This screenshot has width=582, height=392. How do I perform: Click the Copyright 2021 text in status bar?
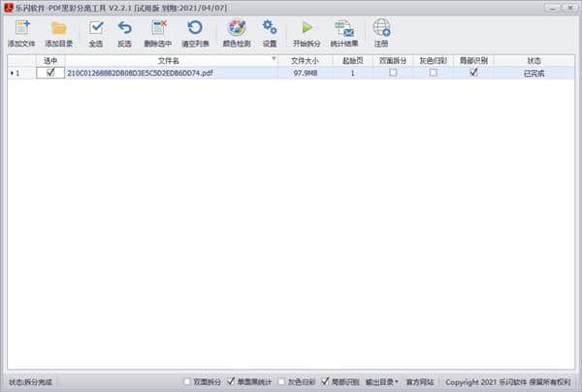507,382
